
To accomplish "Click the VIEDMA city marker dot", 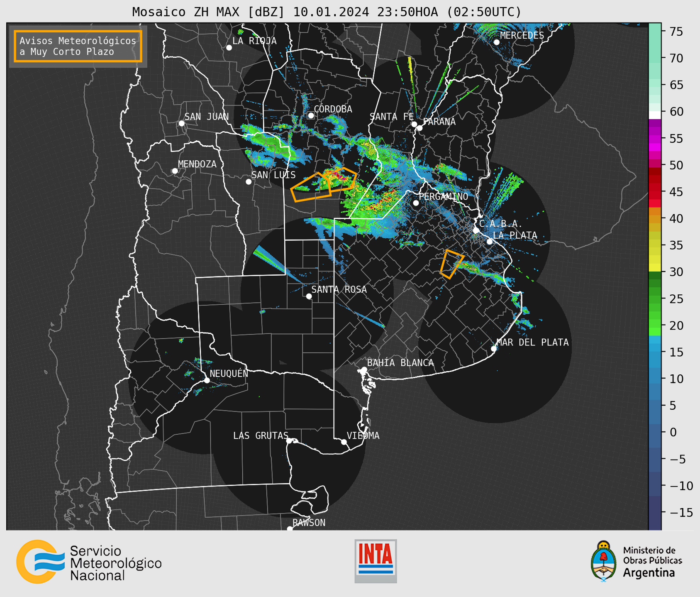I will pyautogui.click(x=344, y=442).
